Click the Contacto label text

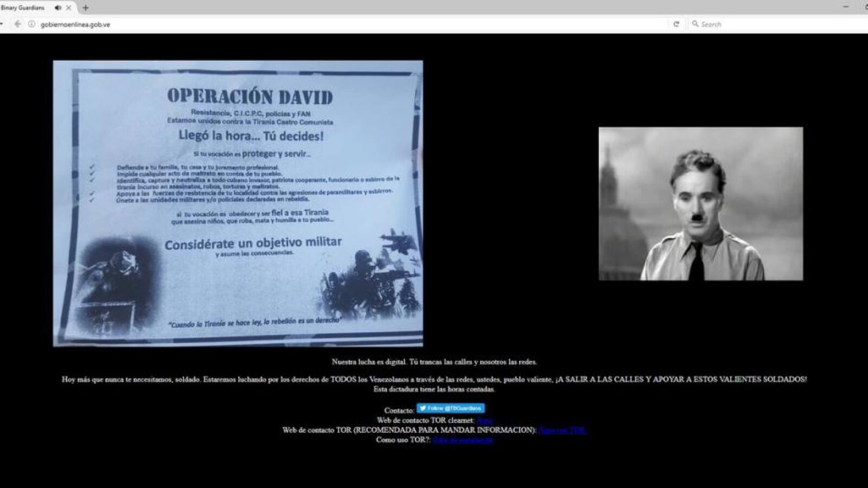point(399,410)
